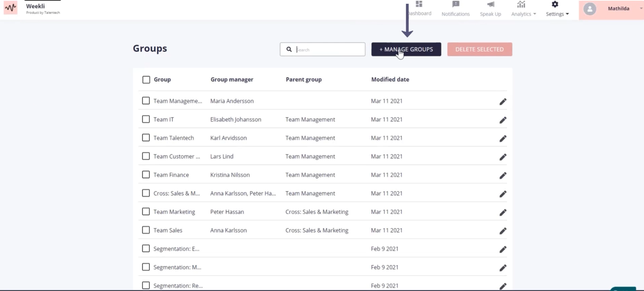Check the Team IT row checkbox
This screenshot has width=644, height=291.
pyautogui.click(x=146, y=119)
